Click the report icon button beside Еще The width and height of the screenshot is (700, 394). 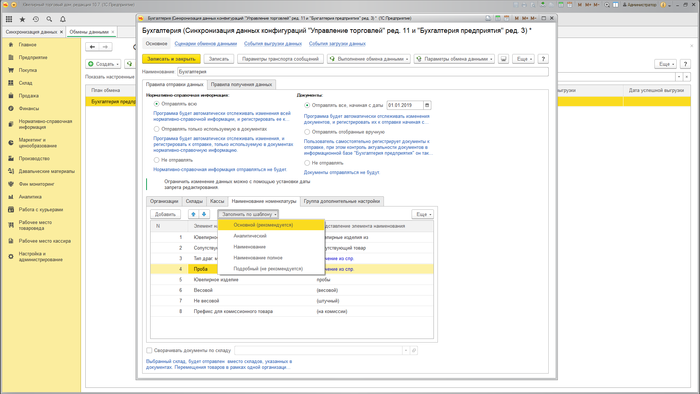pyautogui.click(x=504, y=59)
